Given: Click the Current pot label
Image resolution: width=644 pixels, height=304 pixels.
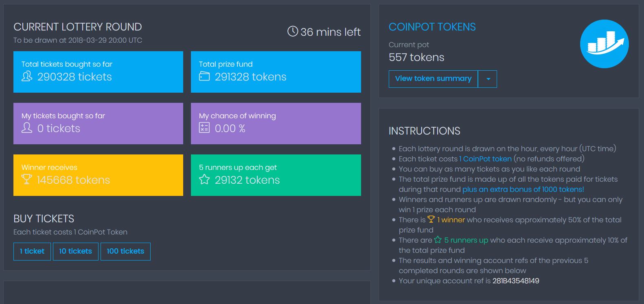Looking at the screenshot, I should click(x=409, y=45).
